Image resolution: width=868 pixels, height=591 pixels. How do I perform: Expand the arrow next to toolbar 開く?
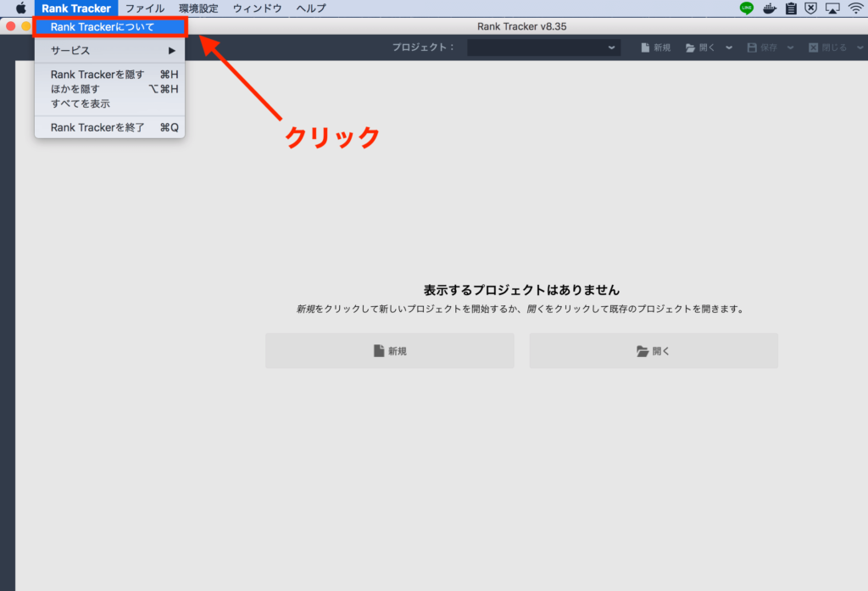click(729, 47)
